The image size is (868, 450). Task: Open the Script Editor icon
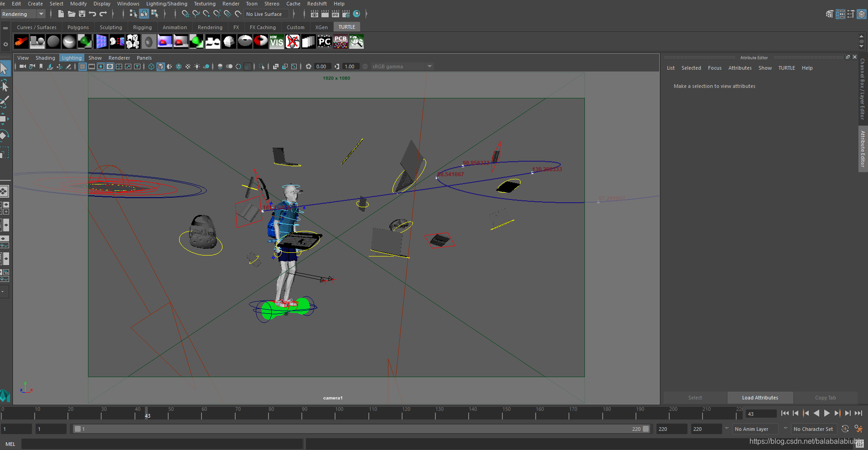[x=860, y=444]
